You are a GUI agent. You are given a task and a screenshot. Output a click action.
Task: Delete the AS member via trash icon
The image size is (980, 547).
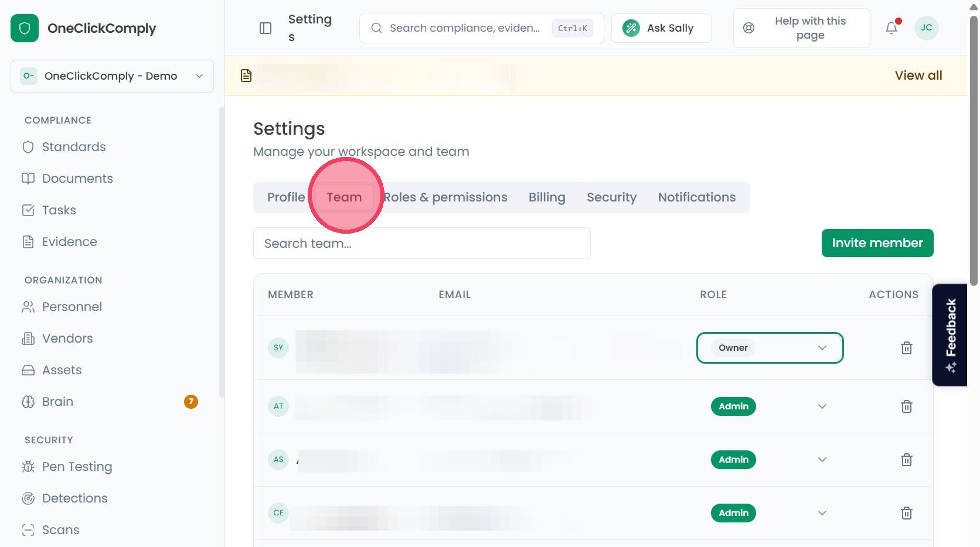pos(907,460)
